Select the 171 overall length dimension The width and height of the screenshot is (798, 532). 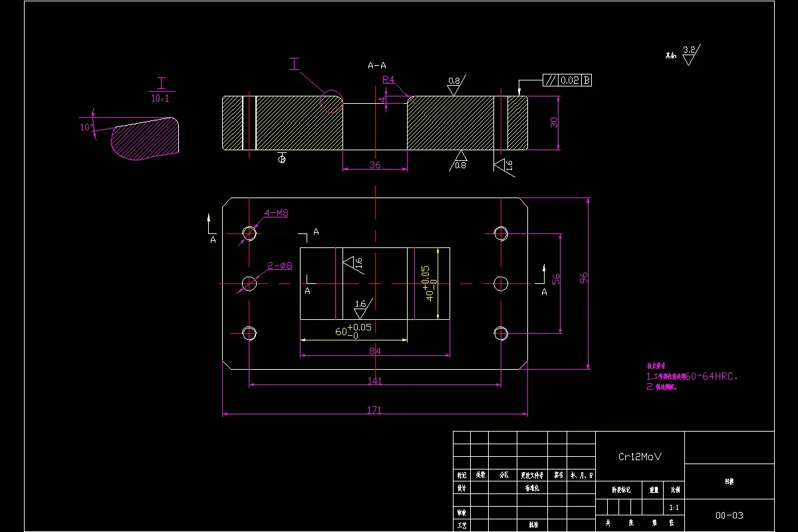[374, 410]
